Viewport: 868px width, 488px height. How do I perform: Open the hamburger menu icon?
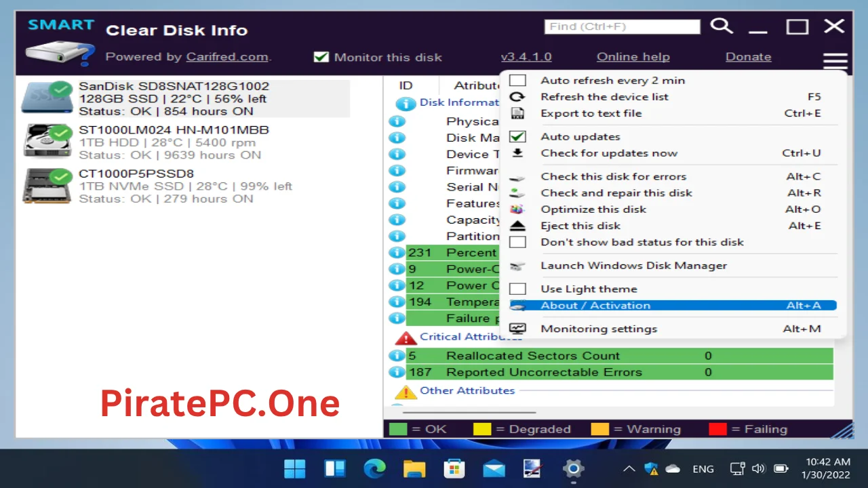tap(835, 61)
